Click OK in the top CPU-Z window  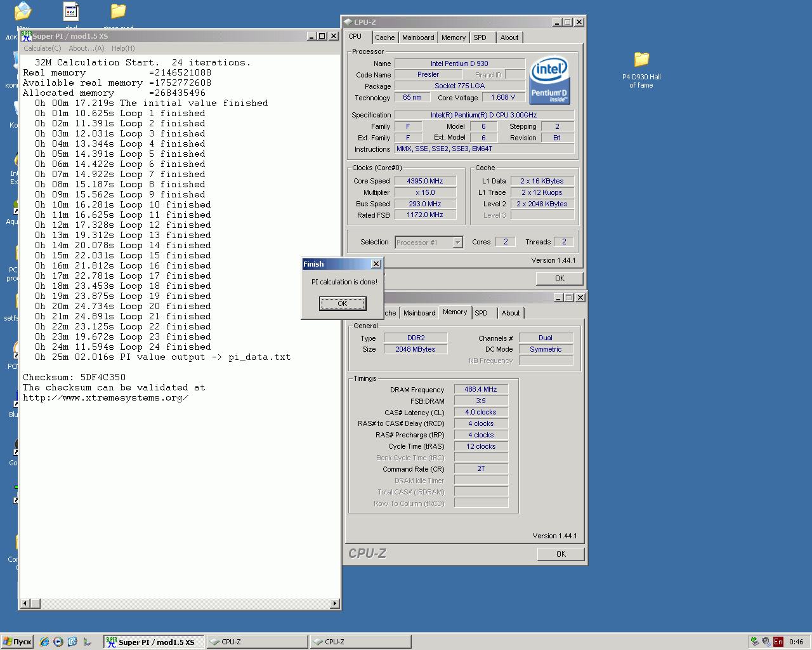click(560, 279)
